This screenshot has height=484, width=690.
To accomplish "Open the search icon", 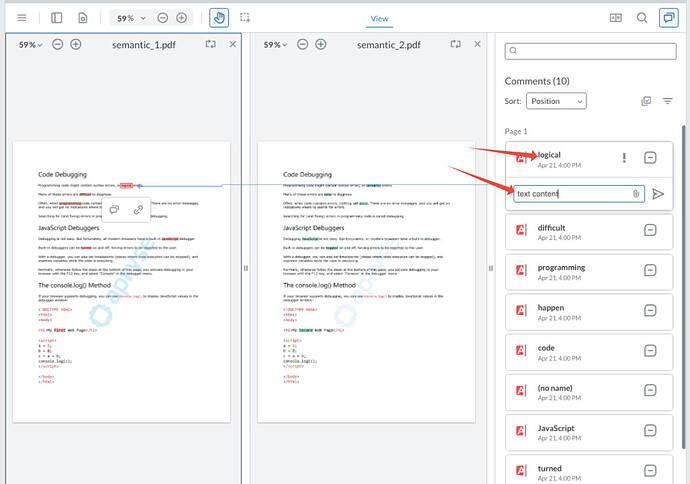I will [642, 18].
